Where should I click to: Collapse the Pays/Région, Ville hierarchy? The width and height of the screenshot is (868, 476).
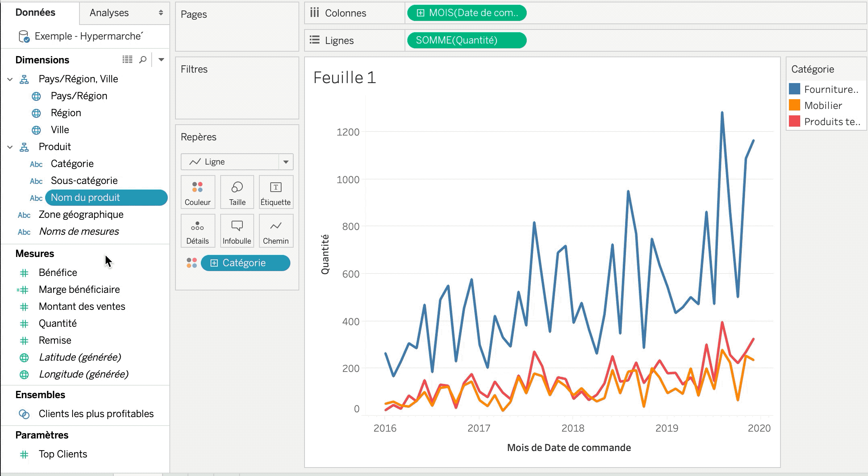[x=10, y=79]
